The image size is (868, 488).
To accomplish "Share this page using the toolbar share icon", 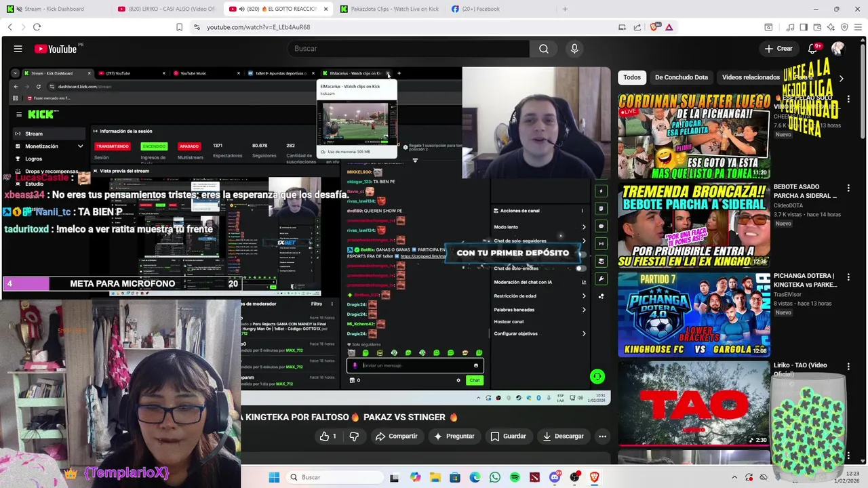I will coord(637,27).
